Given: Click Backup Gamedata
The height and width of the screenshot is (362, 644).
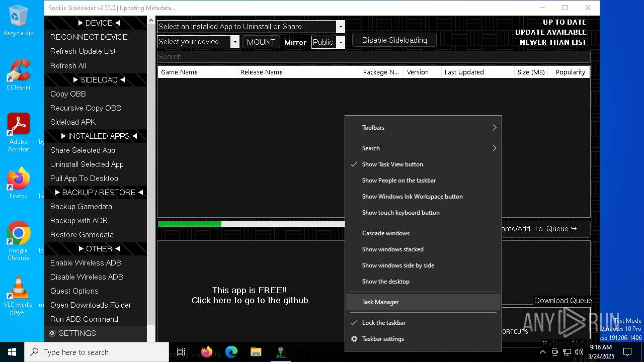Looking at the screenshot, I should (96, 207).
